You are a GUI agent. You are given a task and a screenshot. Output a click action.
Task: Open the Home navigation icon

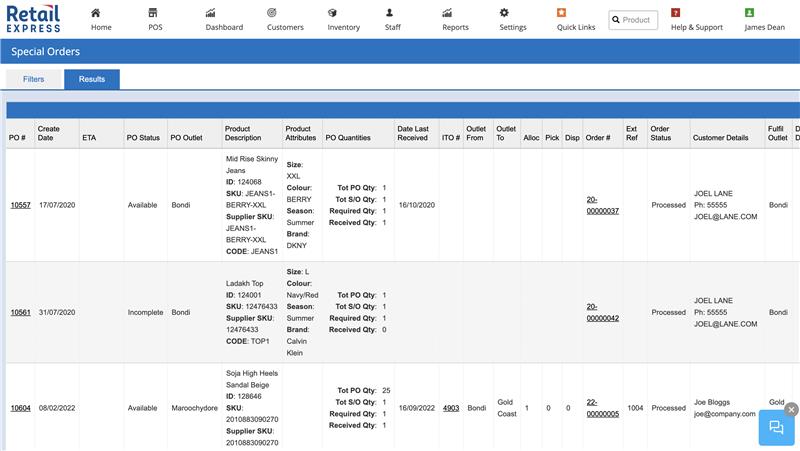(95, 13)
